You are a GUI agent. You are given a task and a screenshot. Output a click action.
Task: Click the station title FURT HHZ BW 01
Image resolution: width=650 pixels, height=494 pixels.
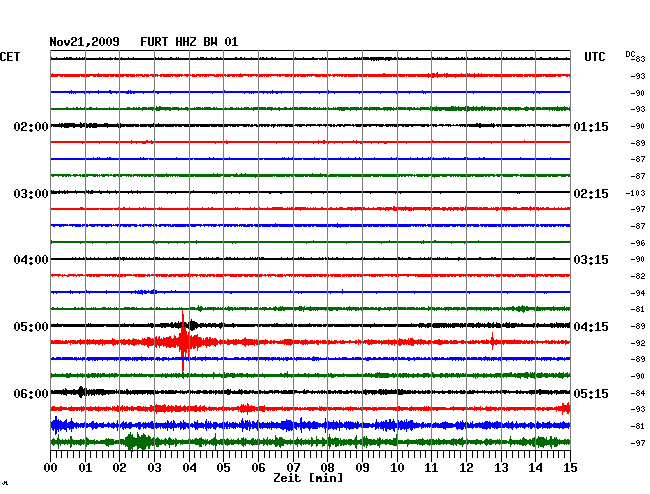click(189, 42)
